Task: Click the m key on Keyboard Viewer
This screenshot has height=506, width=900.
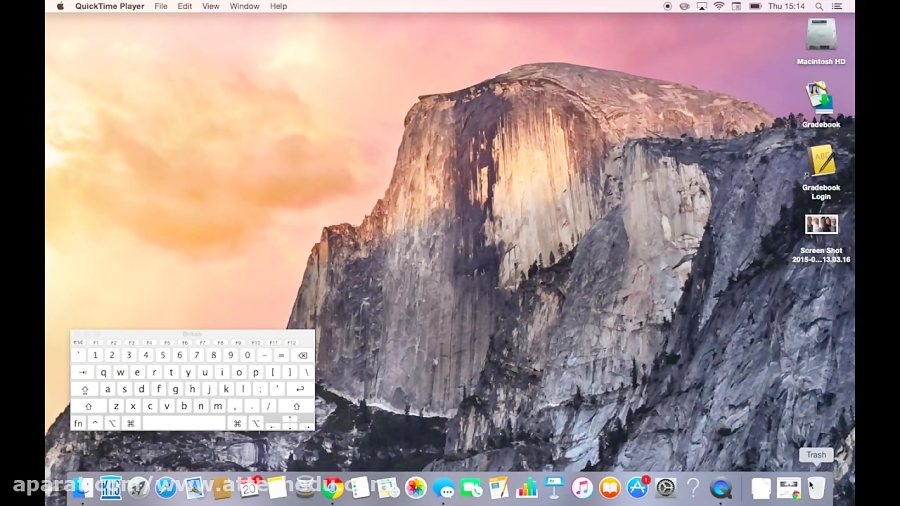Action: pyautogui.click(x=218, y=406)
